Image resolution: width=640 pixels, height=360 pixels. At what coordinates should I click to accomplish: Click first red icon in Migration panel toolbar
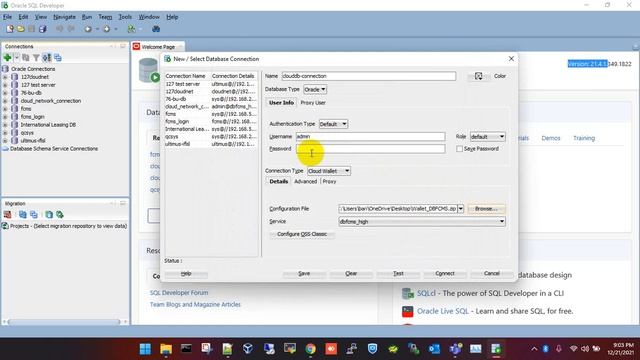[7, 214]
